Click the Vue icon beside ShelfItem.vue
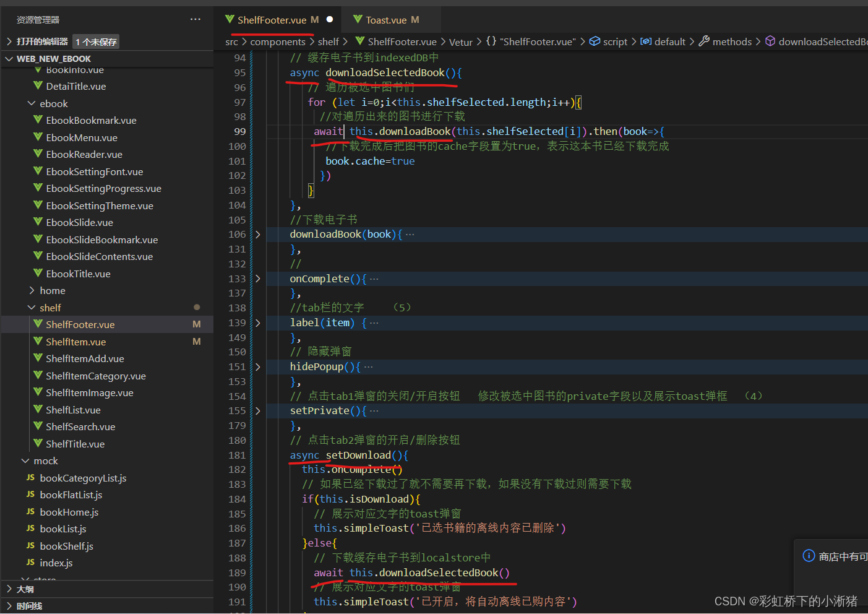Screen dimensions: 868x614 click(38, 341)
